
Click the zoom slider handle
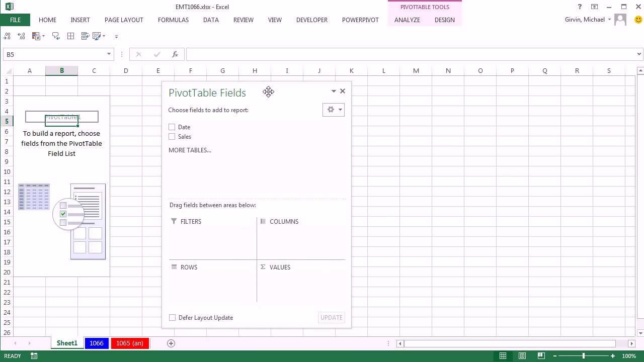click(x=584, y=356)
